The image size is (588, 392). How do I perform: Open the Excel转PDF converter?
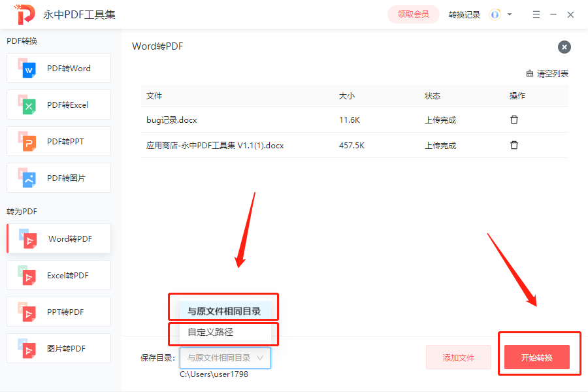28,276
